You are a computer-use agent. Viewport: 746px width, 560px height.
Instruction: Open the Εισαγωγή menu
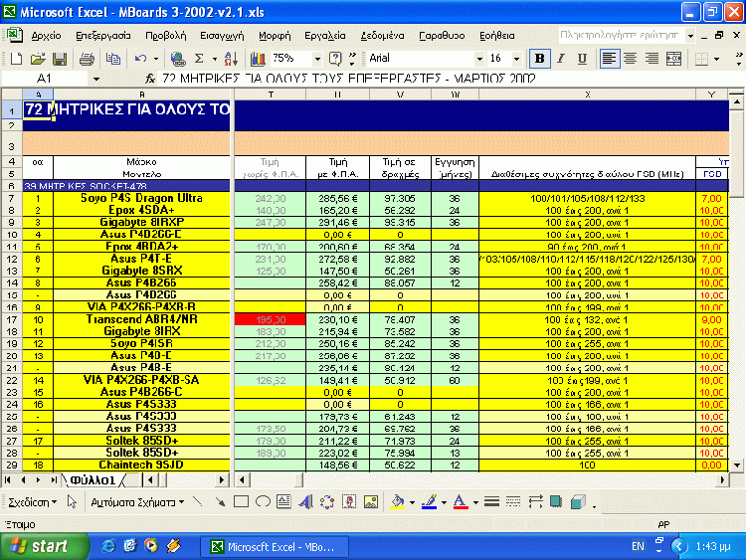(222, 36)
